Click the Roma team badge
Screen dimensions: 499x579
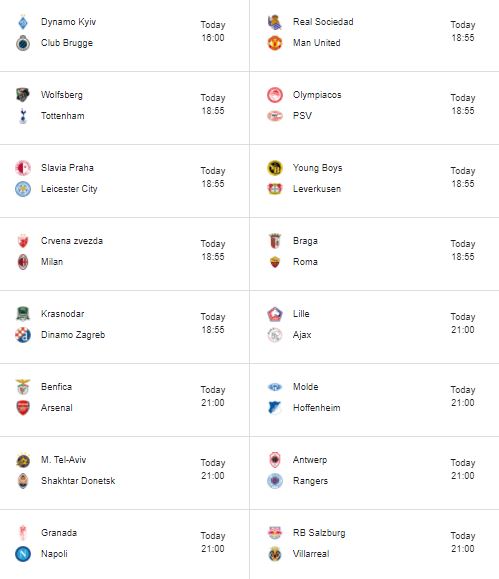275,262
